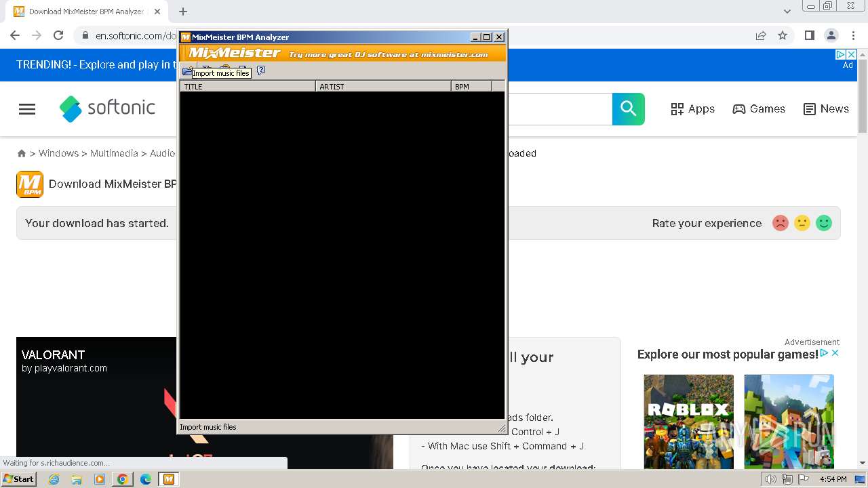Open the Softonic hamburger menu
Viewport: 868px width, 488px height.
pos(27,109)
